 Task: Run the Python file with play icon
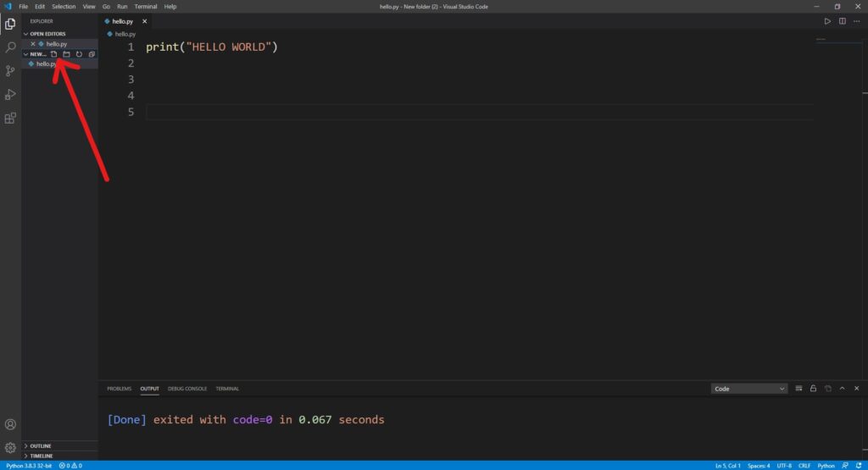[x=827, y=21]
